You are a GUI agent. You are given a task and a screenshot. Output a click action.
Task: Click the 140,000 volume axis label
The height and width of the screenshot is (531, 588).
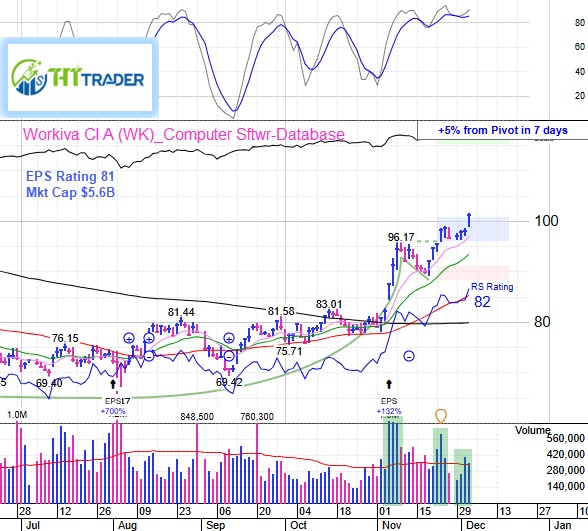(566, 486)
